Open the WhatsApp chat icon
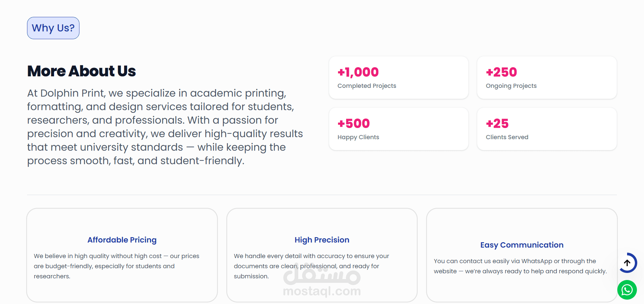The image size is (644, 304). click(627, 290)
